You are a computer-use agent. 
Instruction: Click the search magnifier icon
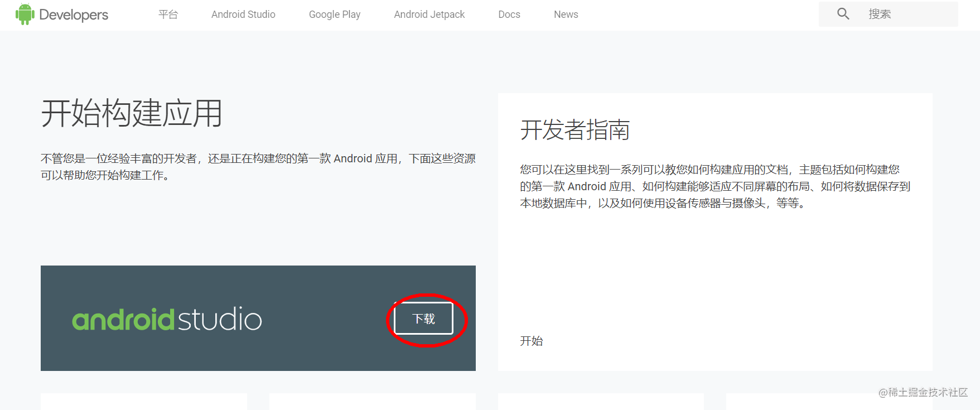point(843,14)
